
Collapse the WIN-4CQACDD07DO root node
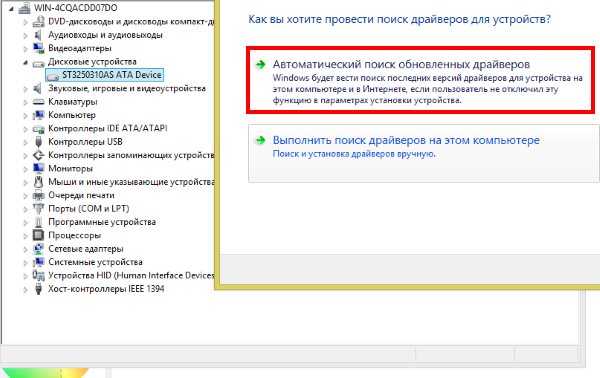(11, 8)
